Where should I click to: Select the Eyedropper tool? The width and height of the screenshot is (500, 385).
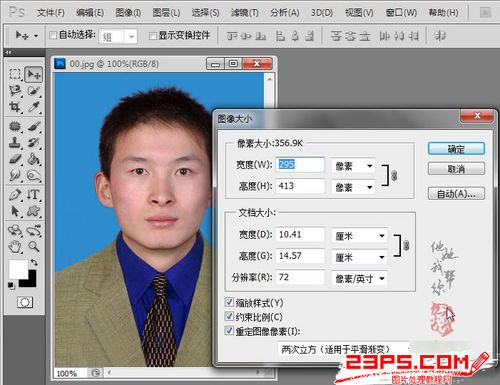point(34,107)
